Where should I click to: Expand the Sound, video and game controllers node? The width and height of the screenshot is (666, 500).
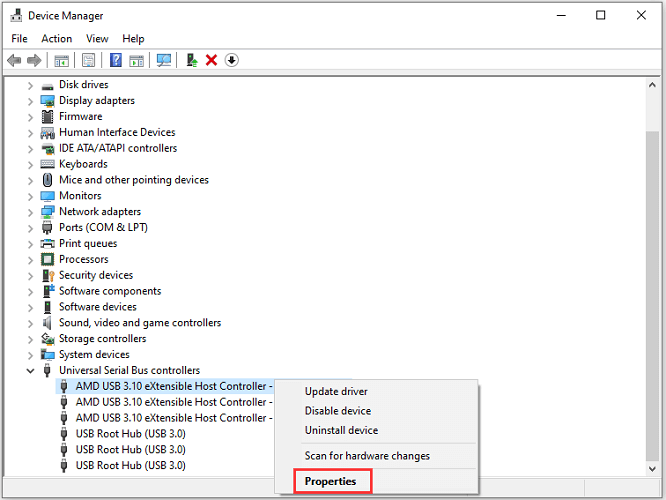30,323
